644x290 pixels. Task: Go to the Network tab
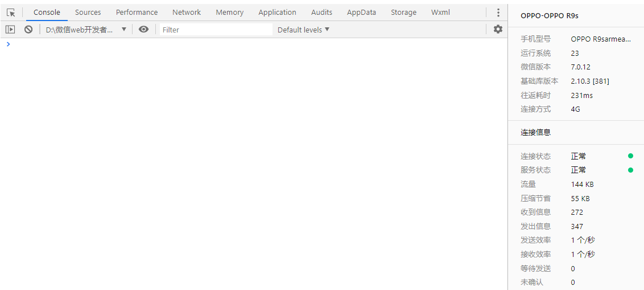pyautogui.click(x=187, y=13)
